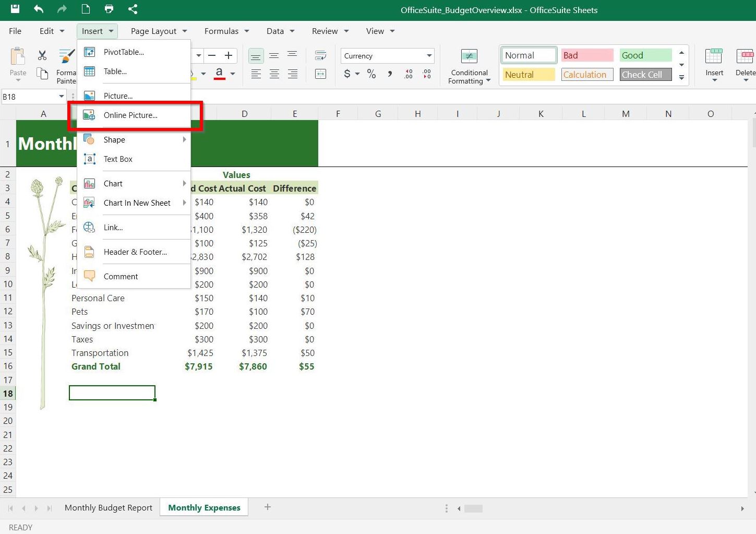The width and height of the screenshot is (756, 534).
Task: Apply the Bad cell style
Action: click(587, 55)
